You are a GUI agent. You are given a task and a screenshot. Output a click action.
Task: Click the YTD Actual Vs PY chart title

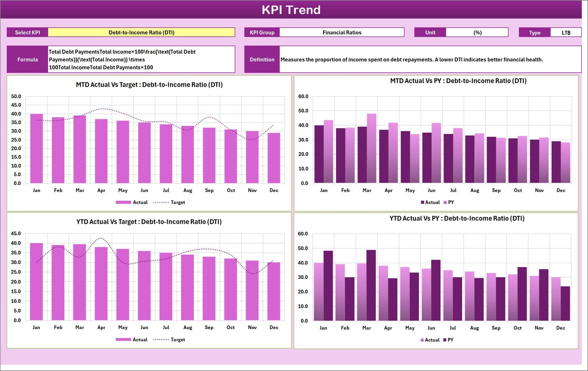click(458, 218)
